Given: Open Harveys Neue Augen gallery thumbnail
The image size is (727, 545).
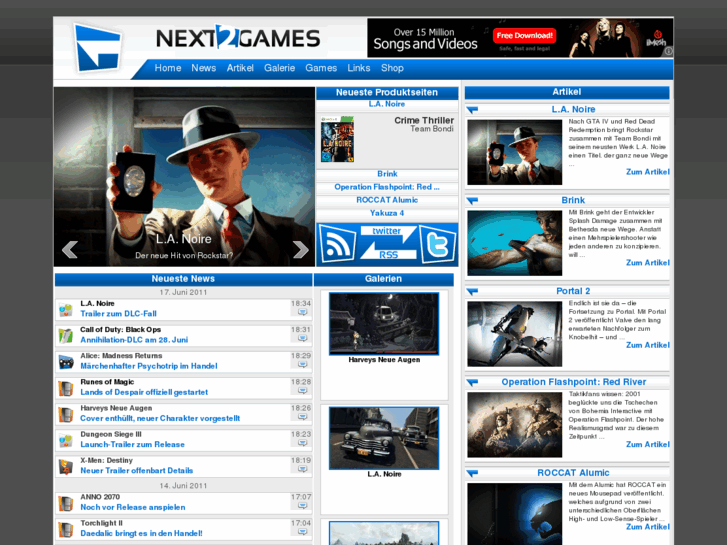Looking at the screenshot, I should point(384,324).
